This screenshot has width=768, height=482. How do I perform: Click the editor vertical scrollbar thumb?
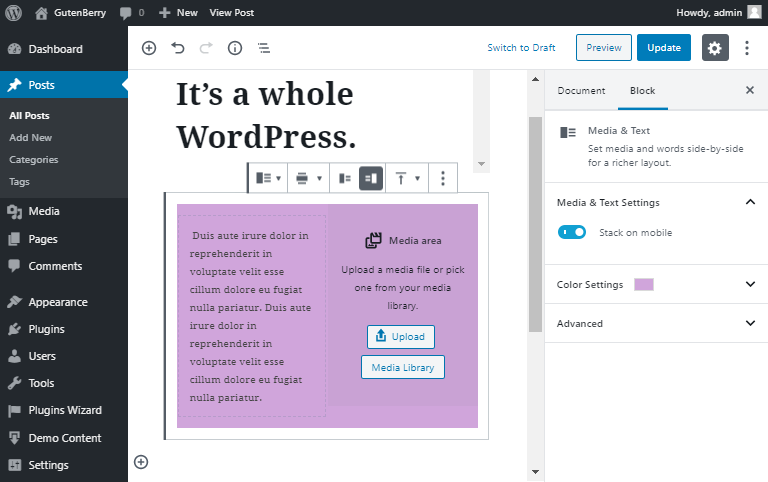(535, 224)
